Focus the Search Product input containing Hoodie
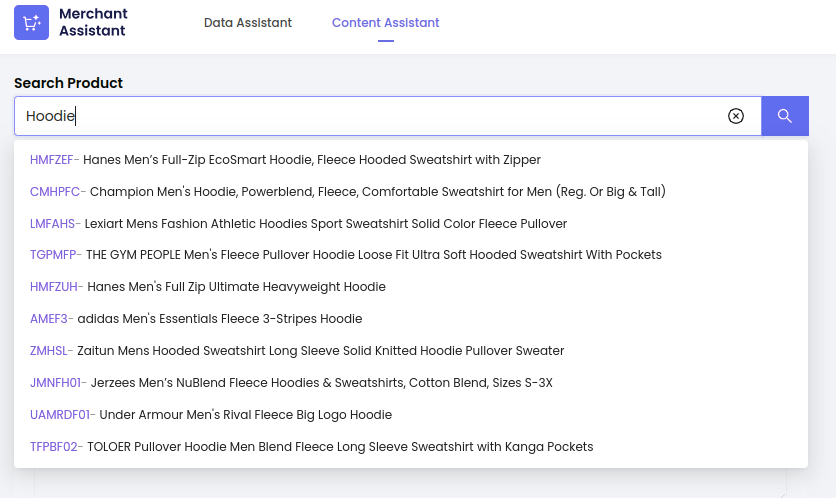Image resolution: width=836 pixels, height=498 pixels. [388, 116]
